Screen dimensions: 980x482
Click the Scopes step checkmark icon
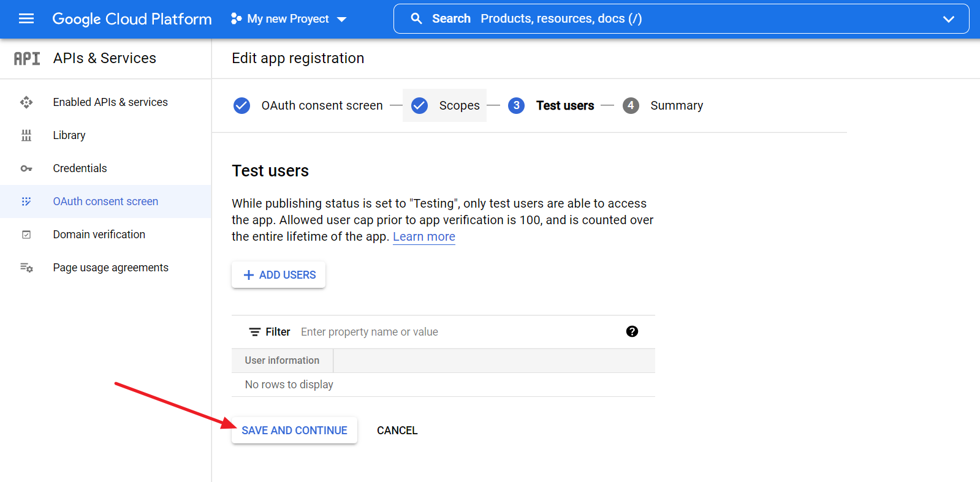click(x=419, y=105)
